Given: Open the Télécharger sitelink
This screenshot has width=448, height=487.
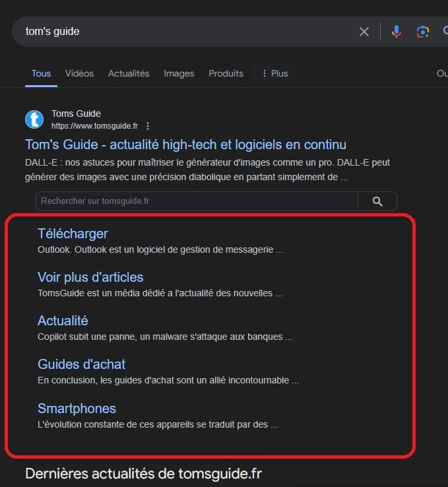Looking at the screenshot, I should tap(73, 234).
